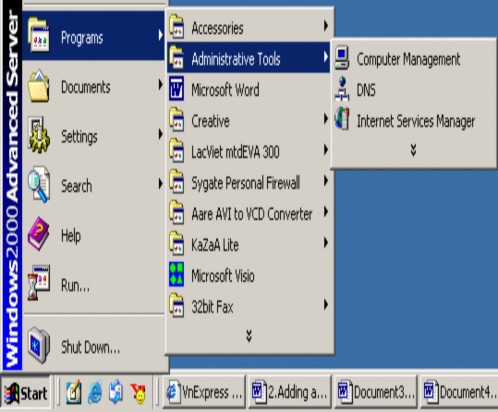This screenshot has width=498, height=412.
Task: Switch to Document4 taskbar button
Action: coord(459,392)
